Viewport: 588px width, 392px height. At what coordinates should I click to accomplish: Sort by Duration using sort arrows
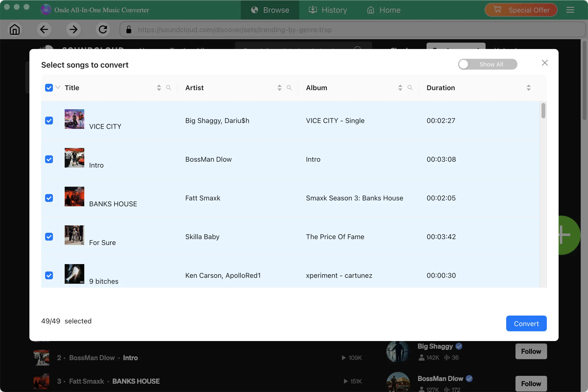(528, 88)
